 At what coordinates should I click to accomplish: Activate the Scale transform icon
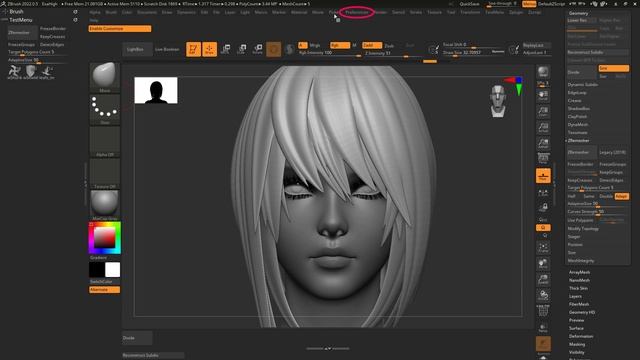tap(241, 49)
